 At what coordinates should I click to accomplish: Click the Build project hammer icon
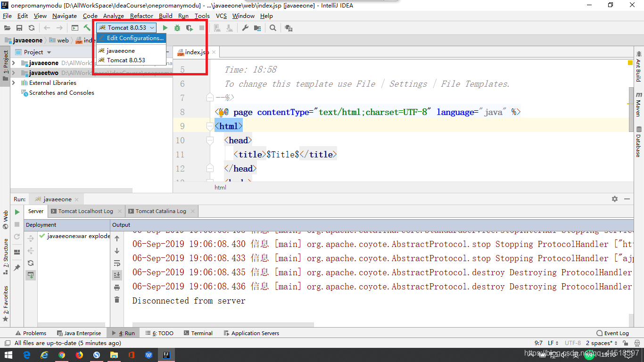pos(87,28)
